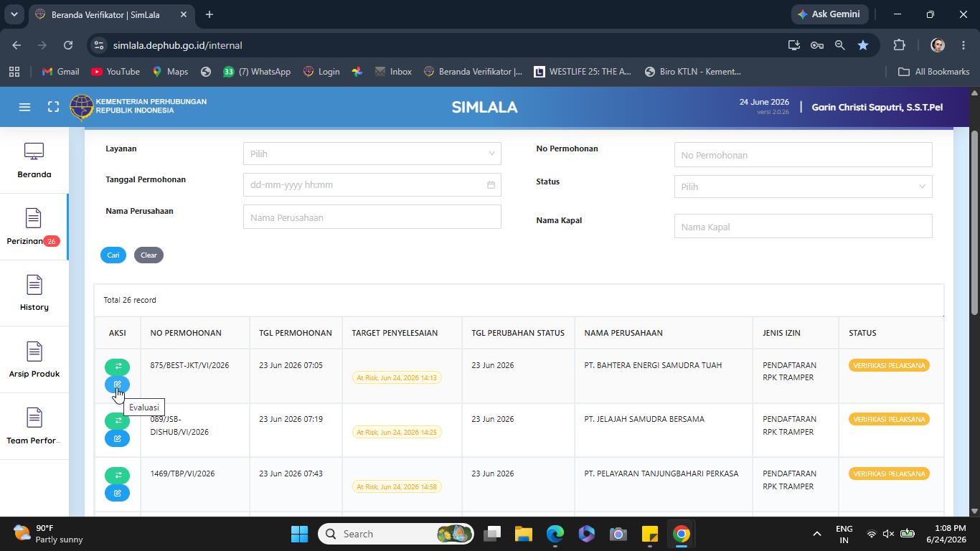
Task: Click At Risk Jun 24, 2026 14:13 badge
Action: pyautogui.click(x=397, y=377)
